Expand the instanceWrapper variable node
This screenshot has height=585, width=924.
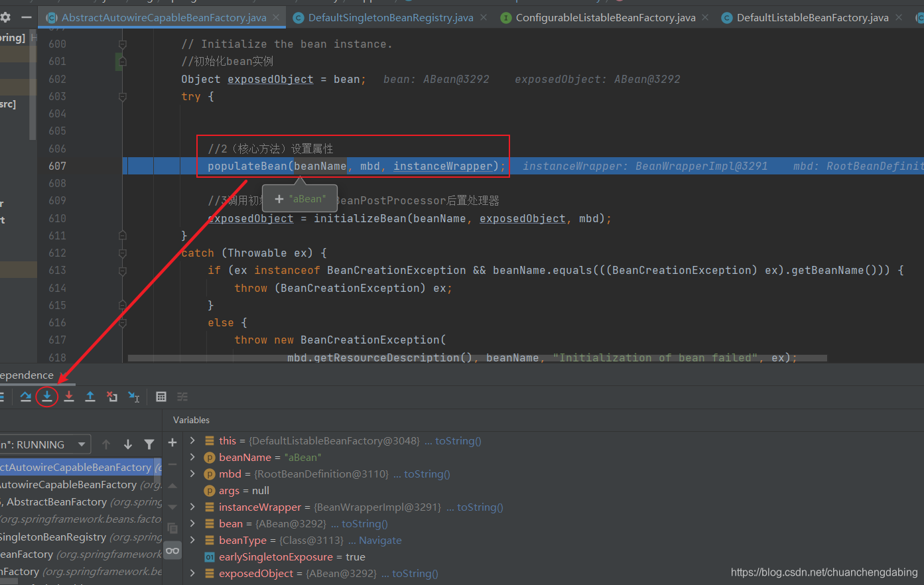pyautogui.click(x=192, y=507)
